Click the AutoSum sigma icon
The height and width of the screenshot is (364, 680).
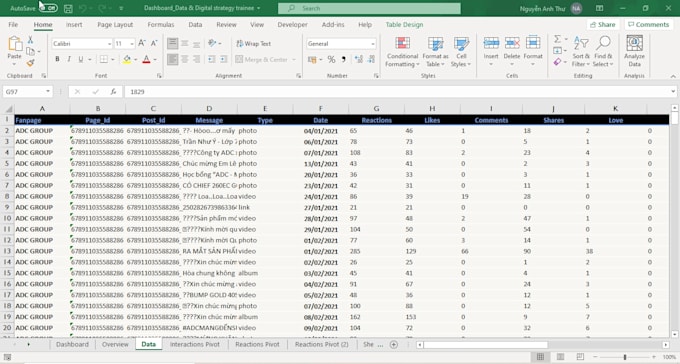point(557,39)
